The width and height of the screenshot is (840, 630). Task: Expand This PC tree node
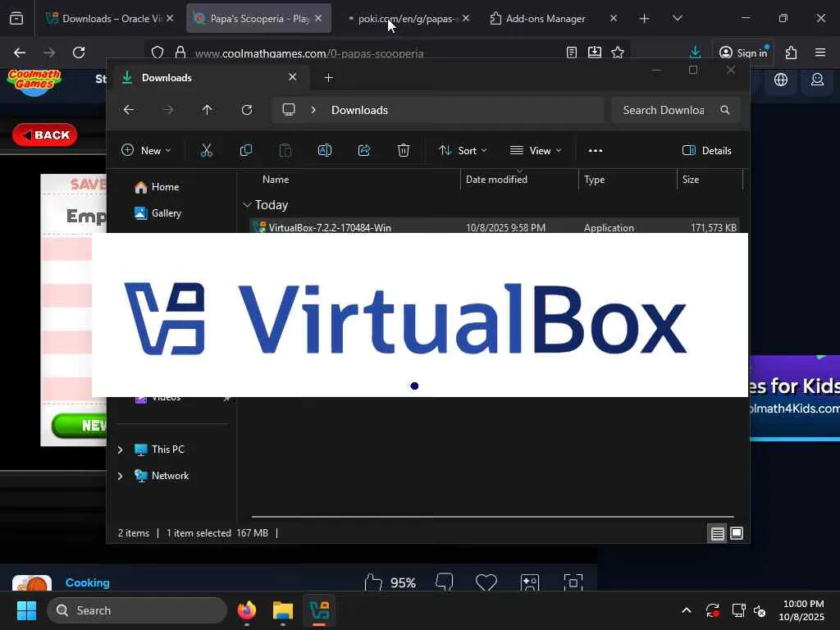pos(121,450)
